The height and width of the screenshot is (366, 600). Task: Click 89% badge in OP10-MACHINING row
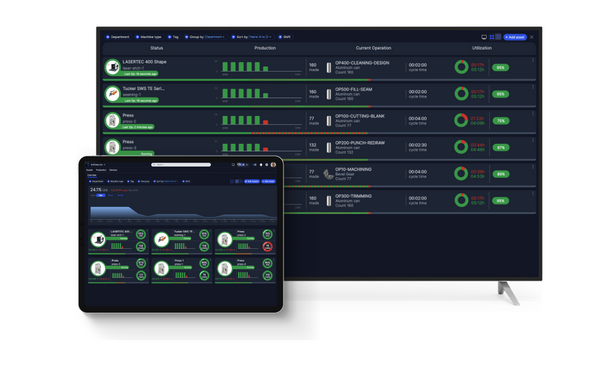click(501, 174)
